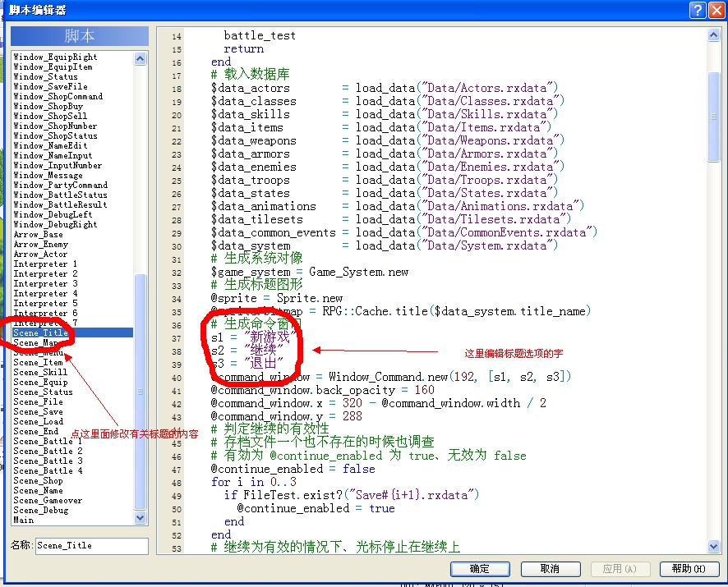The image size is (728, 587).
Task: Select Window_NameInput script
Action: 53,156
